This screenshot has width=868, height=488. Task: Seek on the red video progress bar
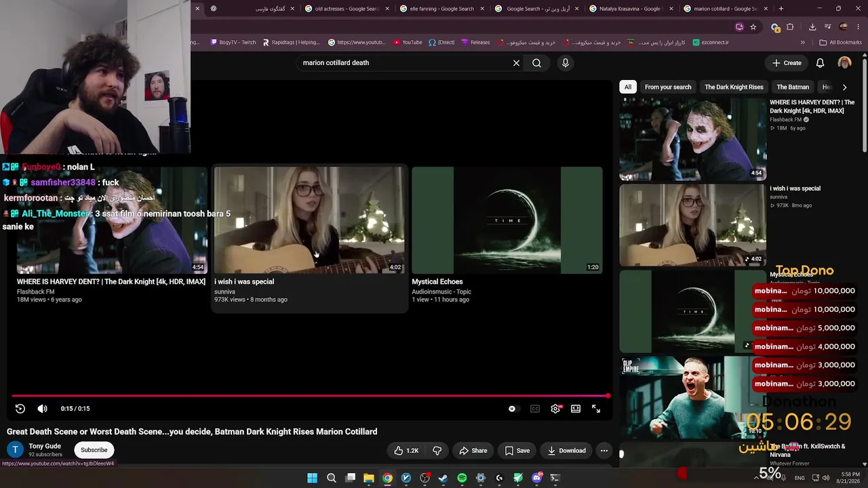pos(310,396)
